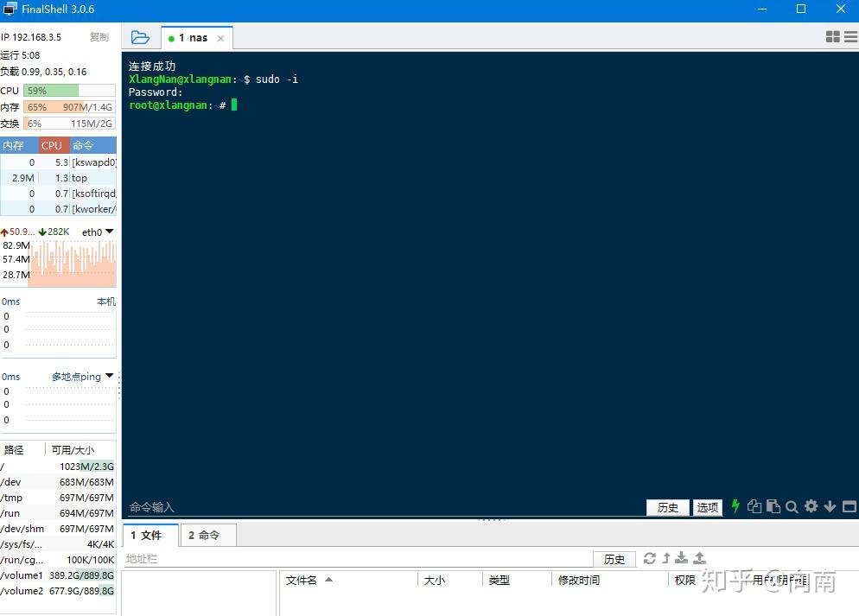Click the paste icon in terminal toolbar

[x=773, y=507]
